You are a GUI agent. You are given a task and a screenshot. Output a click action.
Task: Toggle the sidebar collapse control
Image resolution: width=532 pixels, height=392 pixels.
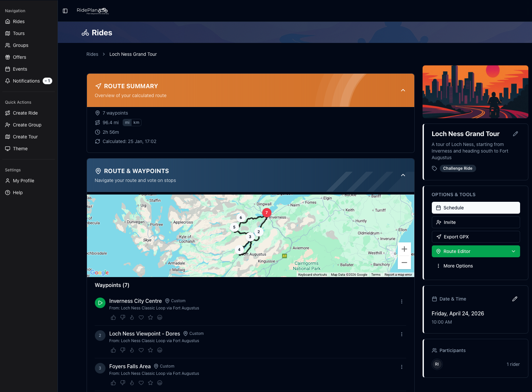(65, 11)
